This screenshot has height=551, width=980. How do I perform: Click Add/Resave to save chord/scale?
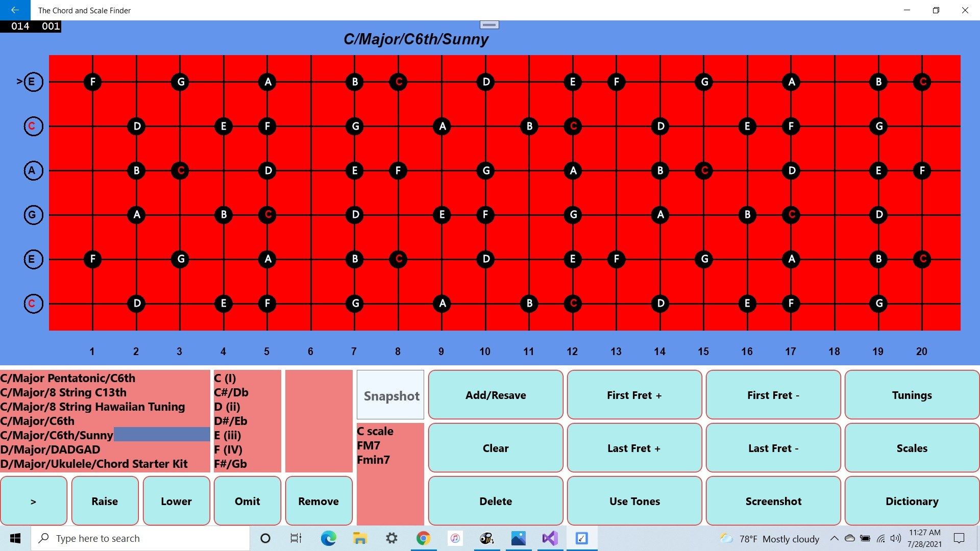click(x=496, y=395)
